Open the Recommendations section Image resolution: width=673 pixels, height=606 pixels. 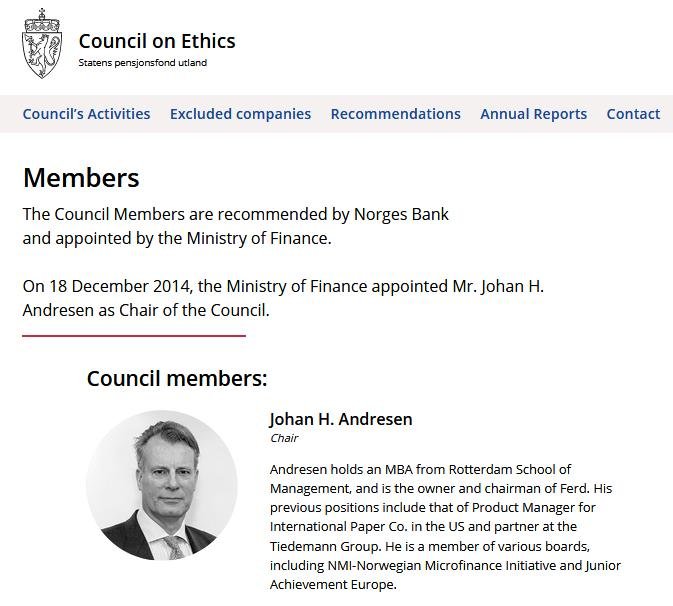tap(395, 114)
